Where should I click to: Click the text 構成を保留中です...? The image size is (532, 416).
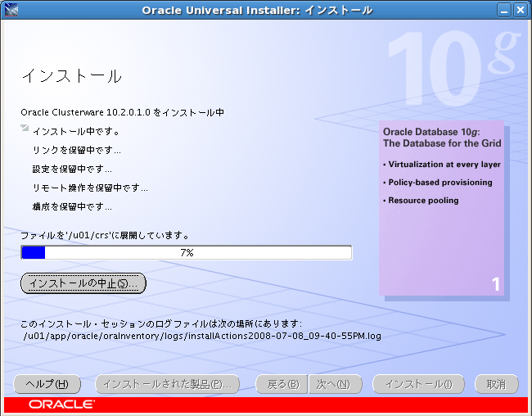pyautogui.click(x=72, y=206)
